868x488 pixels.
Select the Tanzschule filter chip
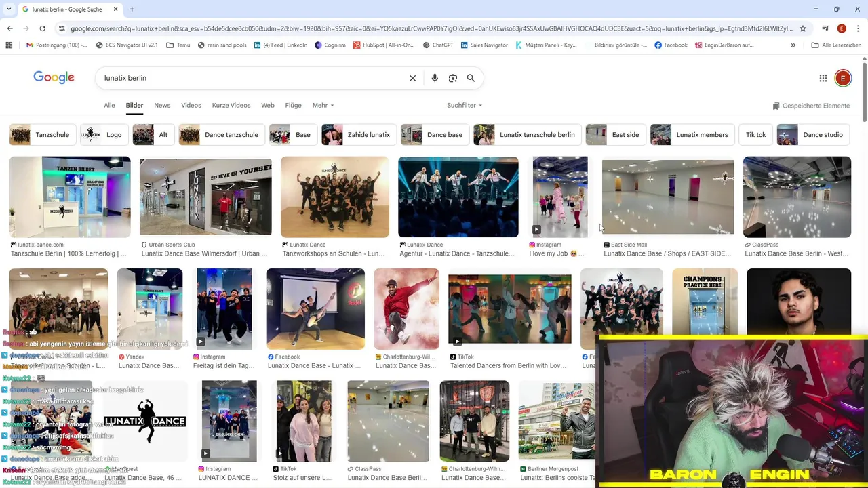42,135
